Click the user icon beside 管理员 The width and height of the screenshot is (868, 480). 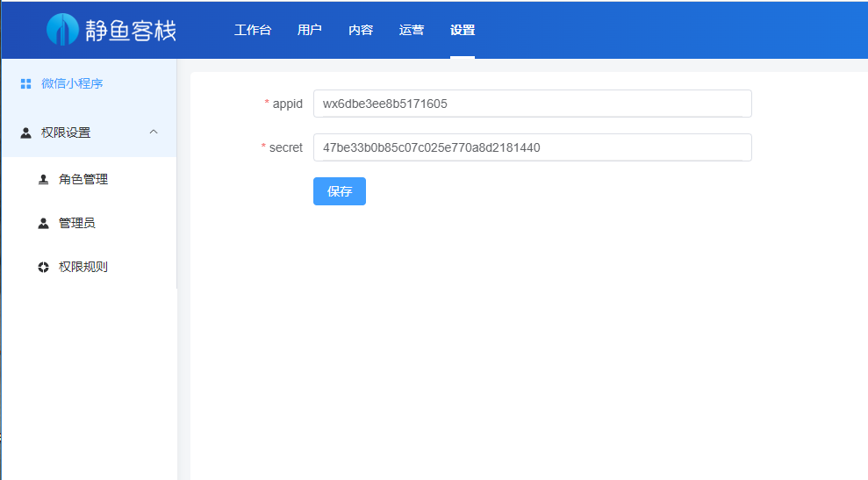point(43,224)
